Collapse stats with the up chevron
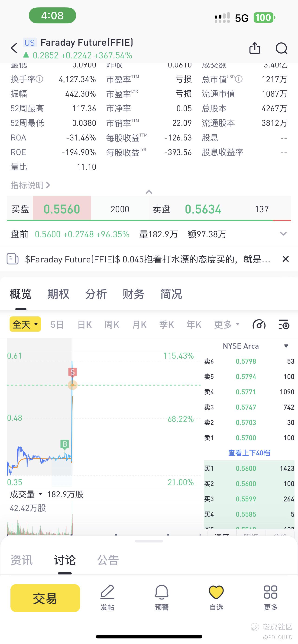298x644 pixels. click(x=149, y=192)
